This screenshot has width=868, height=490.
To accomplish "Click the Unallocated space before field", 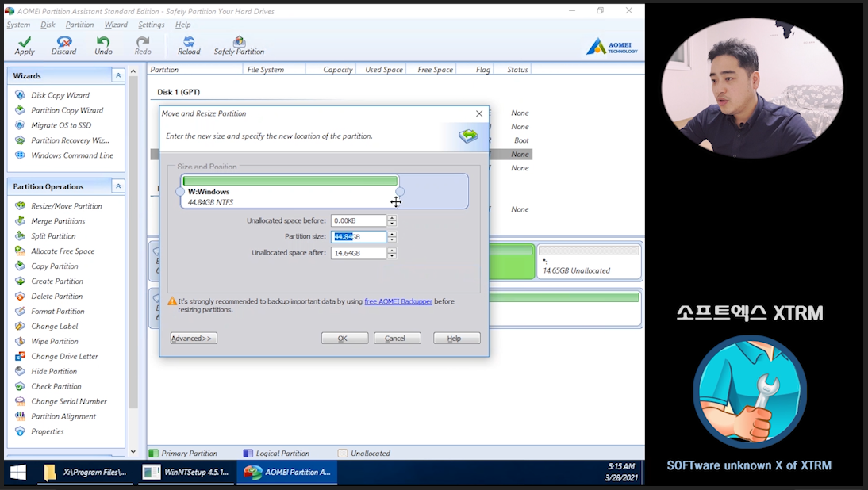I will (x=358, y=220).
